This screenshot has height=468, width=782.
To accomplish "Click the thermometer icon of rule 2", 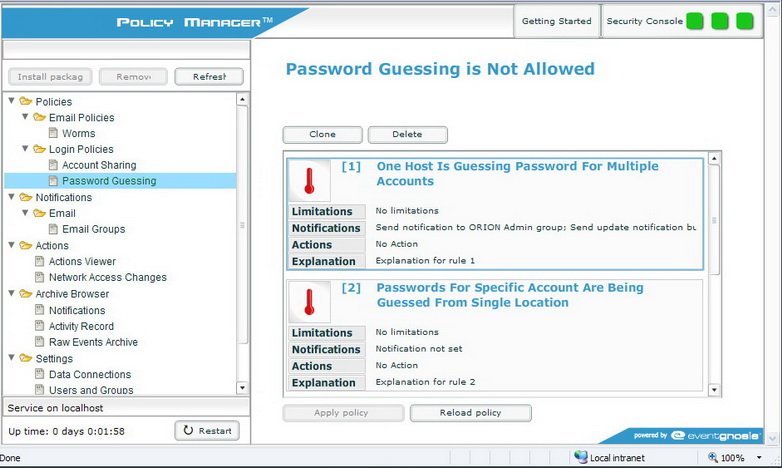I will (x=309, y=302).
